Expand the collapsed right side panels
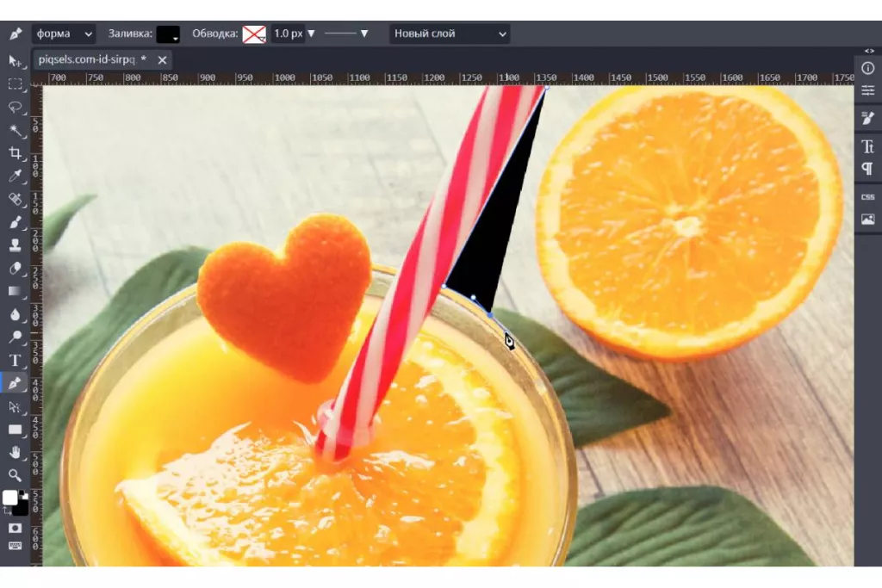This screenshot has width=882, height=588. coord(870,51)
